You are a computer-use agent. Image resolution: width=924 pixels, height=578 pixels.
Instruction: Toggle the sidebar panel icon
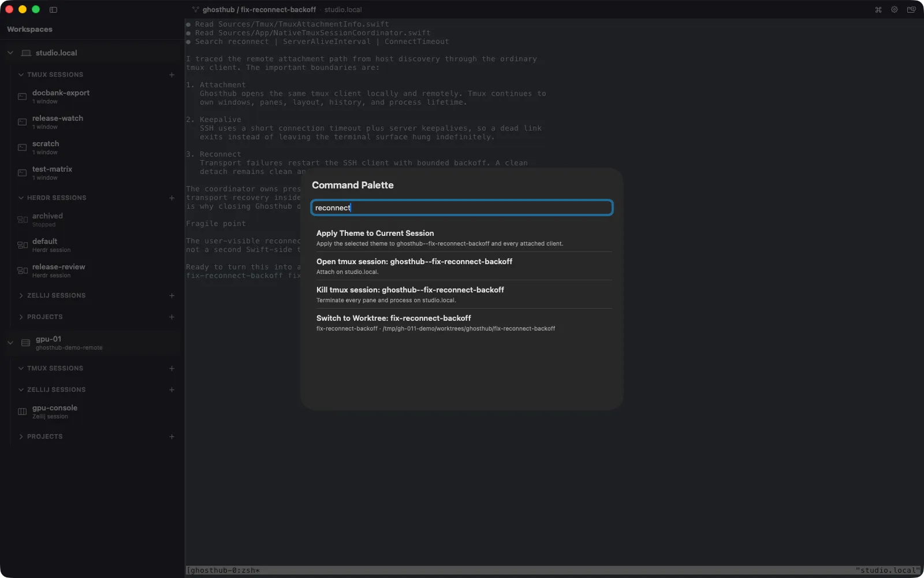click(53, 10)
